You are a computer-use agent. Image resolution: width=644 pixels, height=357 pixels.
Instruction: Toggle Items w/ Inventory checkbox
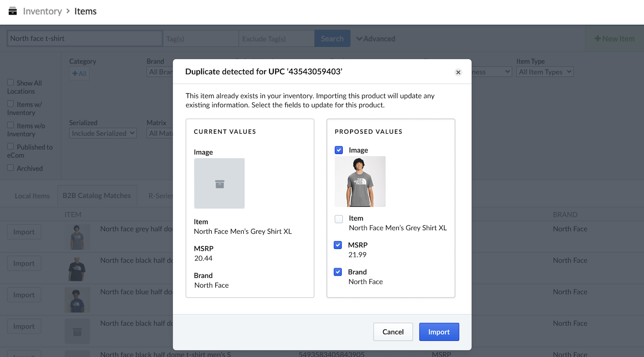click(x=11, y=104)
